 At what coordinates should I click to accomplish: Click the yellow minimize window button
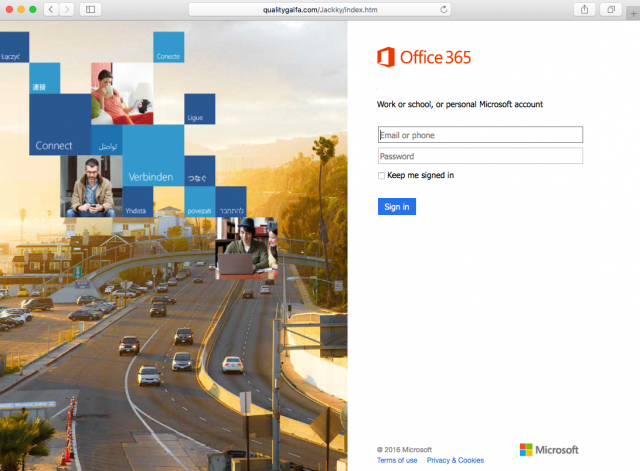point(21,9)
